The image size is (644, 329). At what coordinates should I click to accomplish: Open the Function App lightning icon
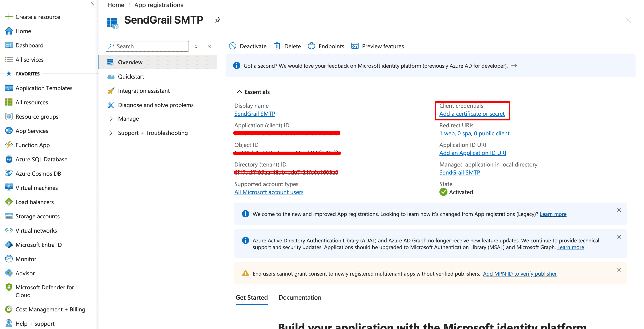pyautogui.click(x=9, y=145)
